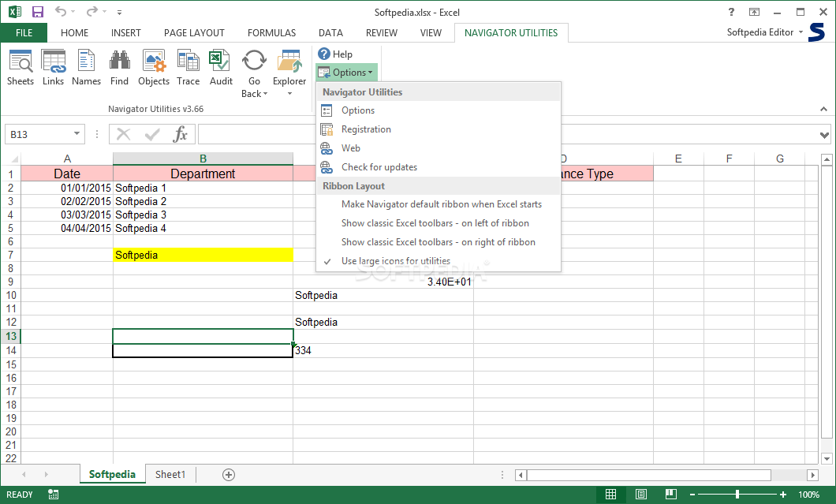The width and height of the screenshot is (836, 504).
Task: Click the Go Back arrow icon
Action: tap(254, 61)
